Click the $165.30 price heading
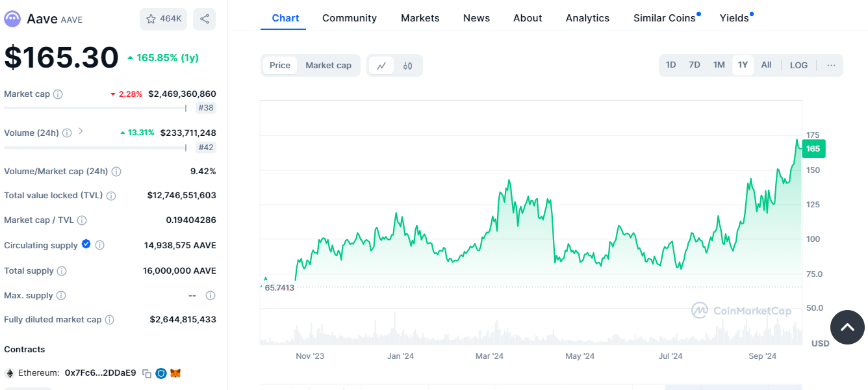 (62, 57)
